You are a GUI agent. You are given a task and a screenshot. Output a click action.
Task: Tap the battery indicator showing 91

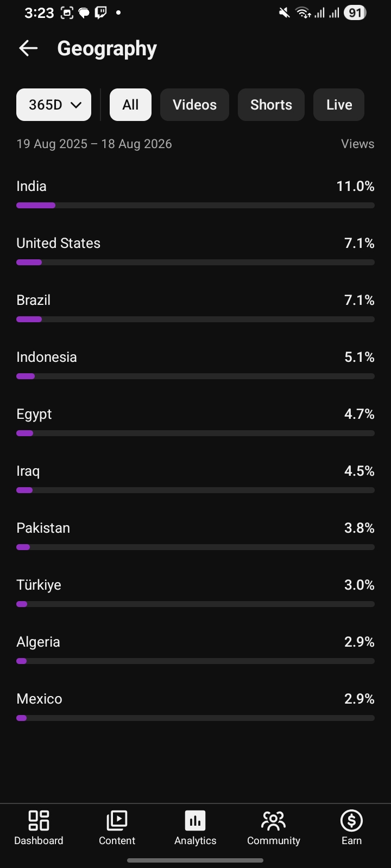pyautogui.click(x=355, y=12)
